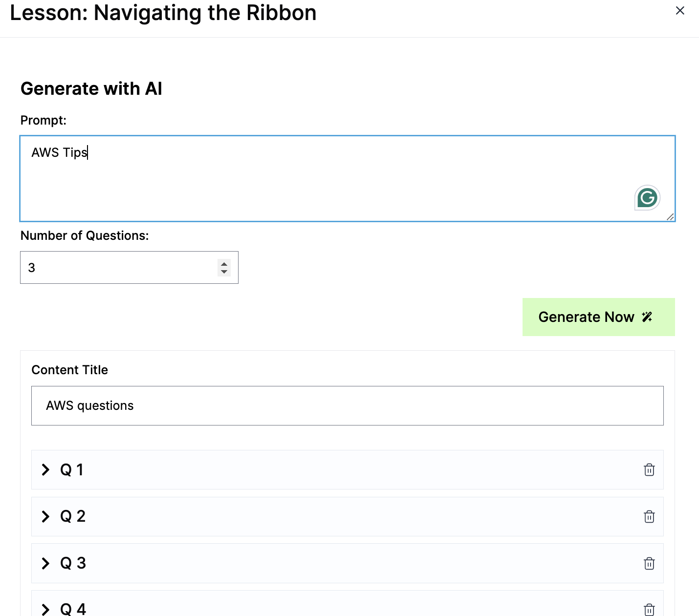Delete question Q 1 with trash icon
699x616 pixels.
click(x=649, y=470)
